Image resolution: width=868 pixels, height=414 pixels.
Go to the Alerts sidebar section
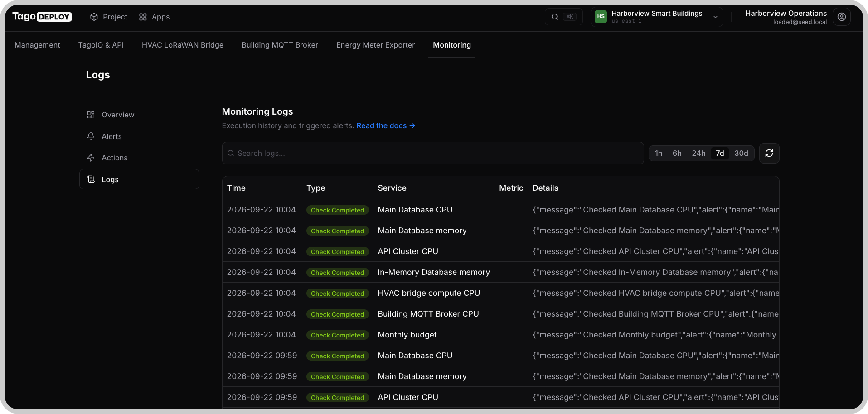click(x=139, y=136)
